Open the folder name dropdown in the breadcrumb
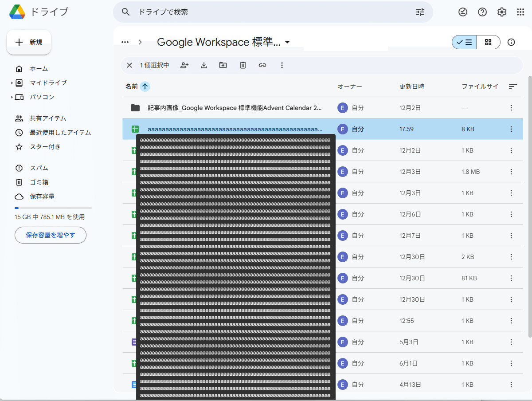This screenshot has height=401, width=532. 288,42
